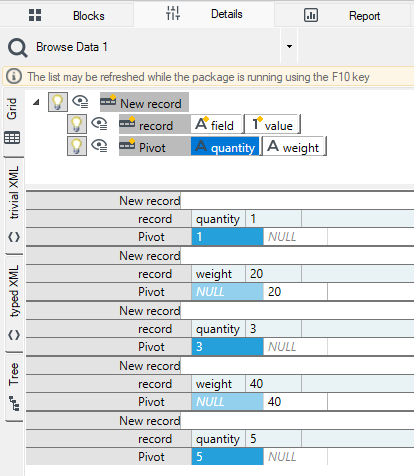Open the Browse Data 1 dropdown arrow
The image size is (414, 476).
289,46
